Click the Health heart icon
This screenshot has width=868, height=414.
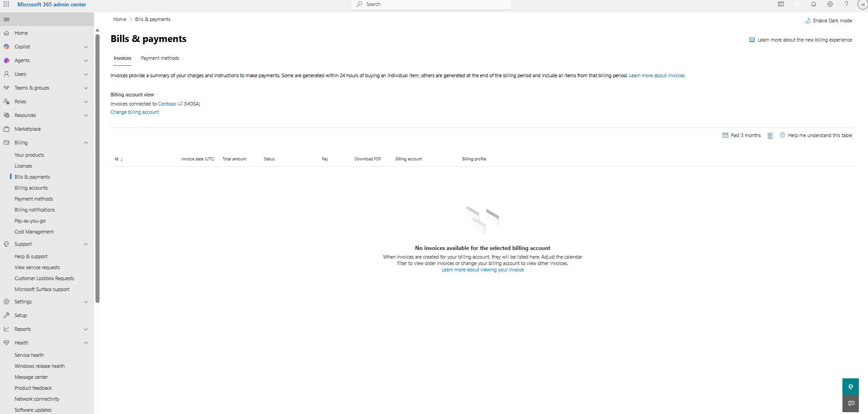6,343
